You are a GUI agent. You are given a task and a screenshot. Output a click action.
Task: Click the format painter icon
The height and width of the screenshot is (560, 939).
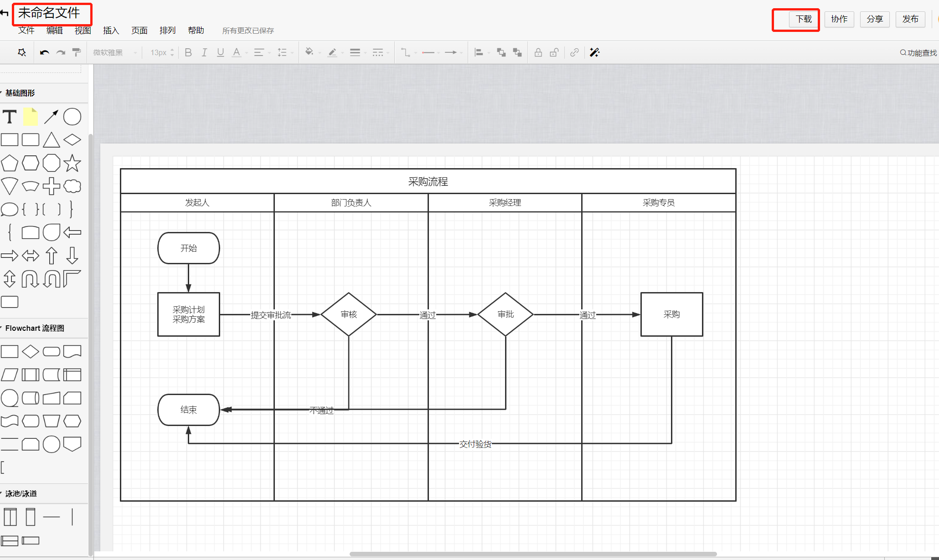click(x=77, y=52)
